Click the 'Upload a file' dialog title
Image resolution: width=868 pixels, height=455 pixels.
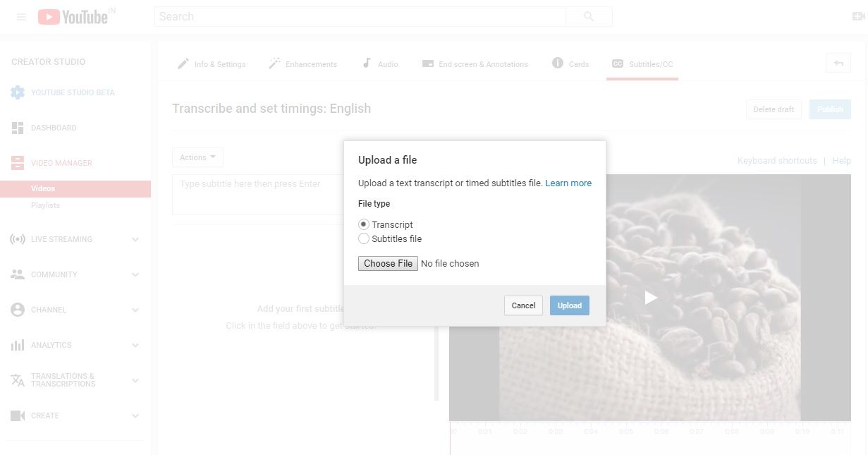coord(387,160)
